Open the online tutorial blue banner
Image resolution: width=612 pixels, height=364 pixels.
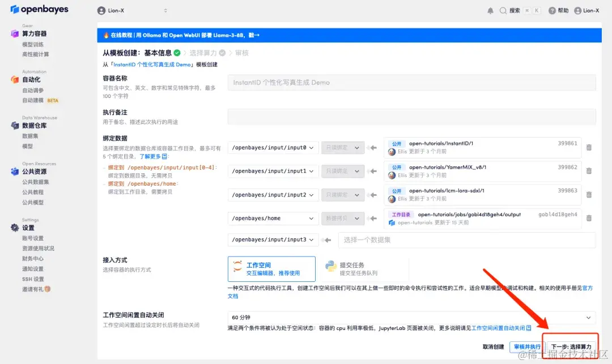coord(349,35)
